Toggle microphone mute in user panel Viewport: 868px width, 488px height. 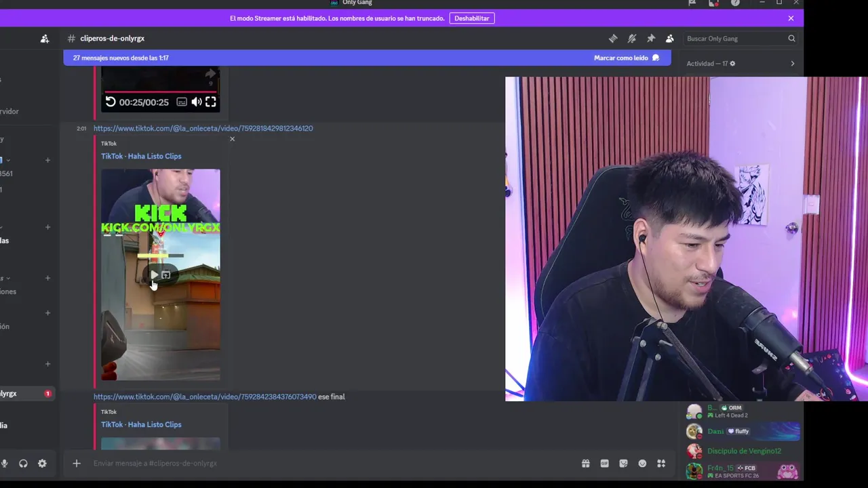coord(5,464)
